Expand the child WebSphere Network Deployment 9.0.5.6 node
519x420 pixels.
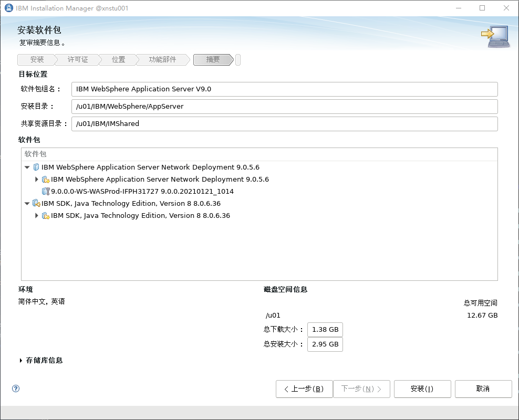pyautogui.click(x=37, y=179)
